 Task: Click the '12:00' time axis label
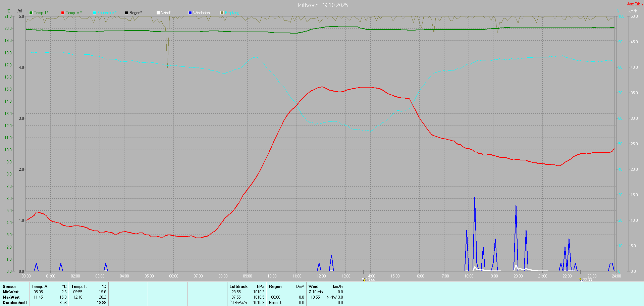321,276
